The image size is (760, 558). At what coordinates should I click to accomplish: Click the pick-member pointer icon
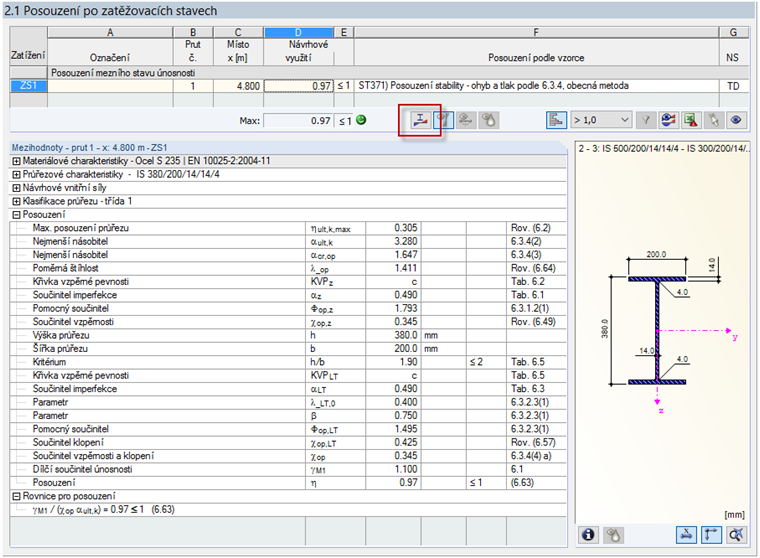pos(713,120)
